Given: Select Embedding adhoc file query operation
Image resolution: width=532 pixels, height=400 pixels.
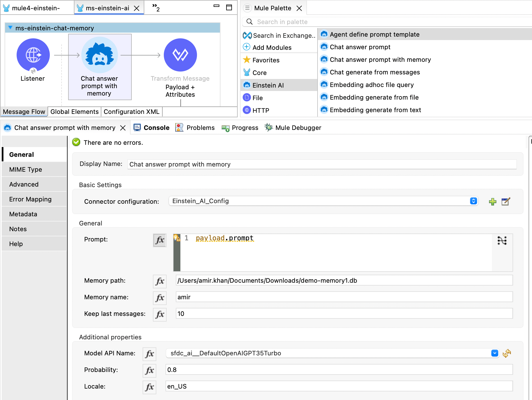Looking at the screenshot, I should click(x=372, y=85).
